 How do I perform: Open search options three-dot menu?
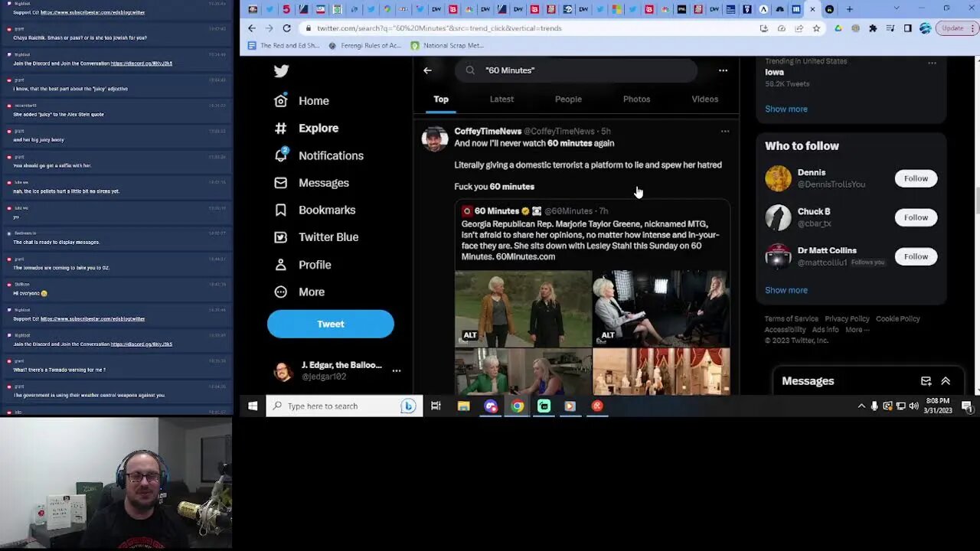pos(723,70)
